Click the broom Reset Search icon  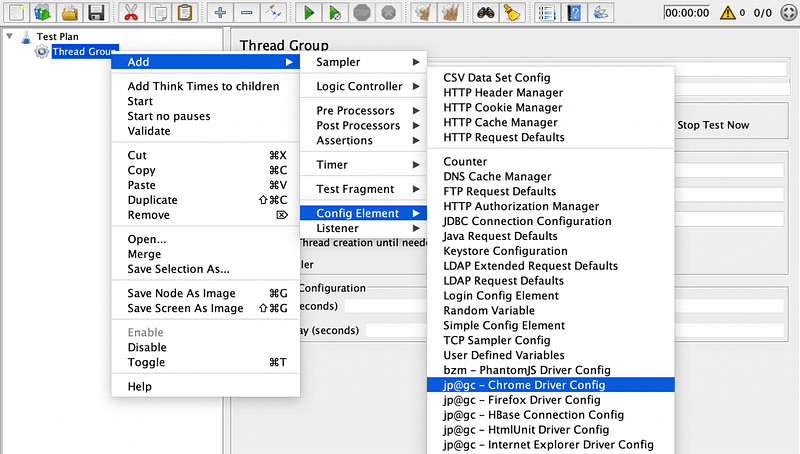(x=511, y=13)
